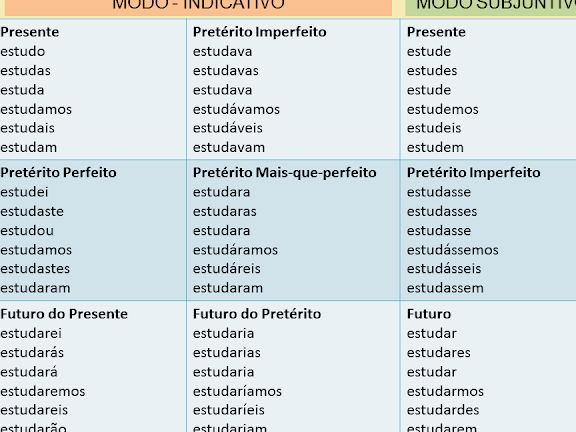This screenshot has height=432, width=576.
Task: Click the Futuro do Pretérito heading
Action: pyautogui.click(x=257, y=314)
